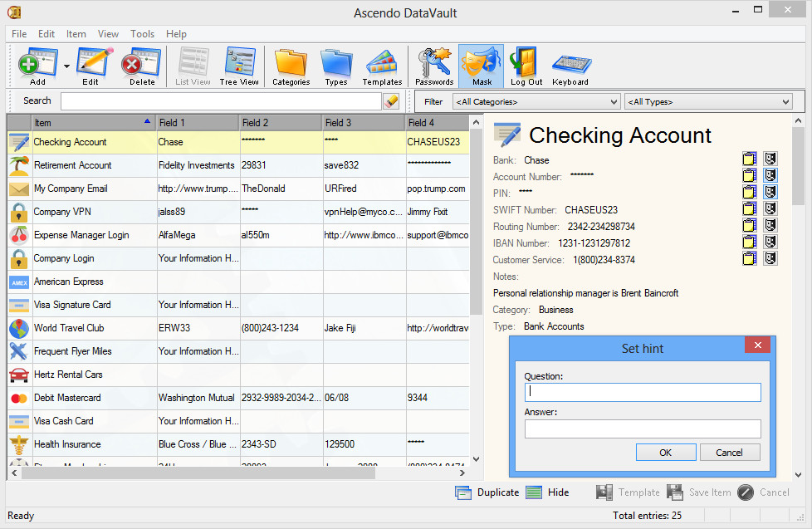Close the Set hint dialog
Viewport: 812px width, 529px height.
(758, 345)
